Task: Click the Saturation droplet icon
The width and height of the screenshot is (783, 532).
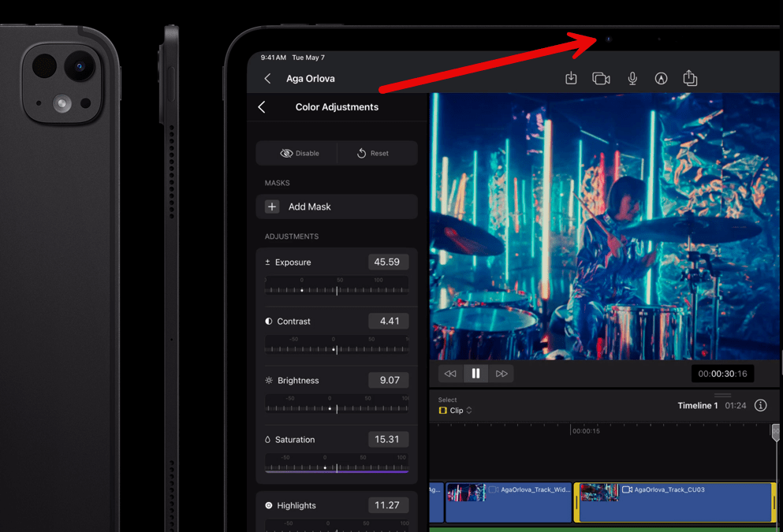Action: pos(267,440)
